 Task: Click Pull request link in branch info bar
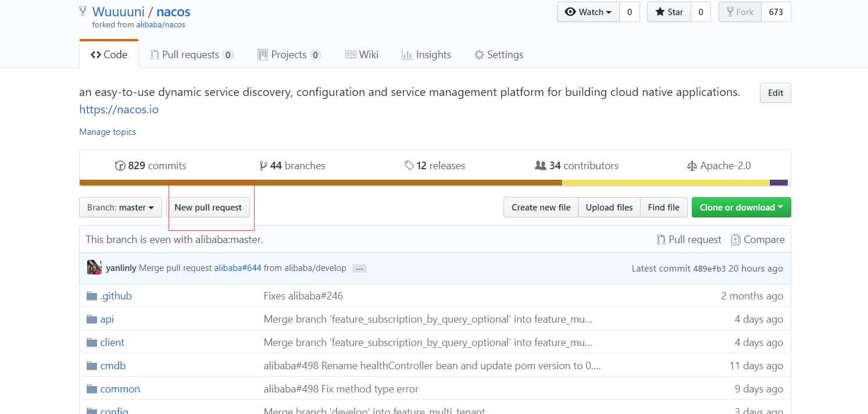point(689,240)
